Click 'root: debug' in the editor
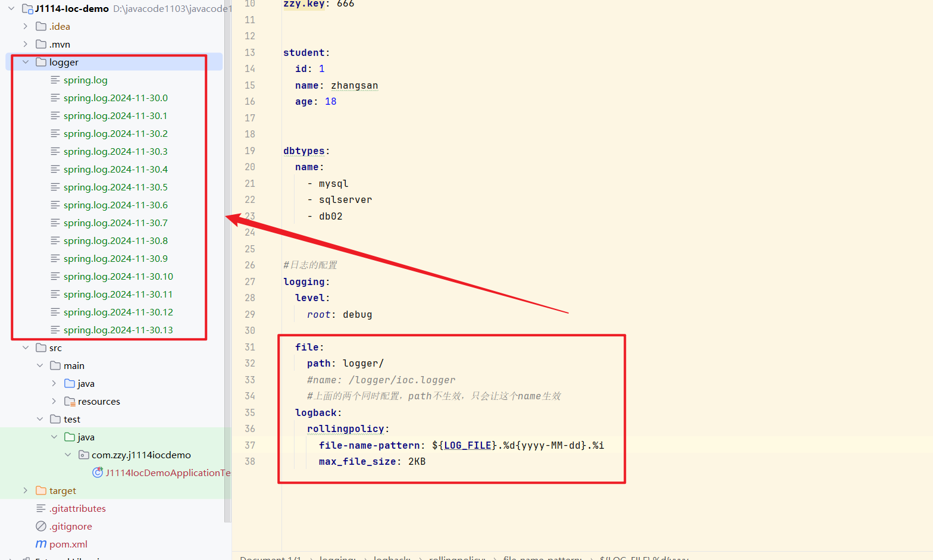Screen dimensions: 933x560 tap(340, 314)
